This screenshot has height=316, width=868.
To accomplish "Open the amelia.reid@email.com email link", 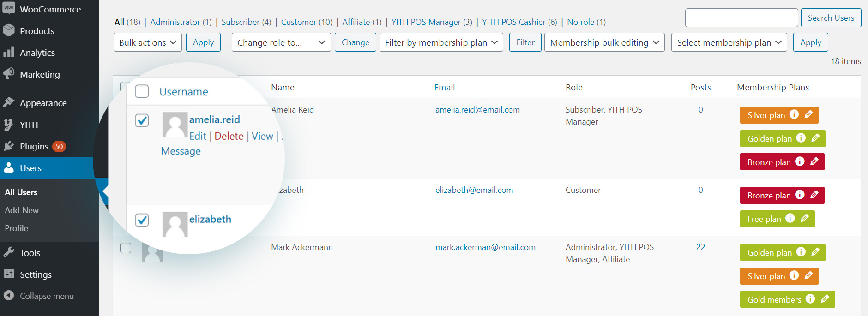I will (x=477, y=110).
